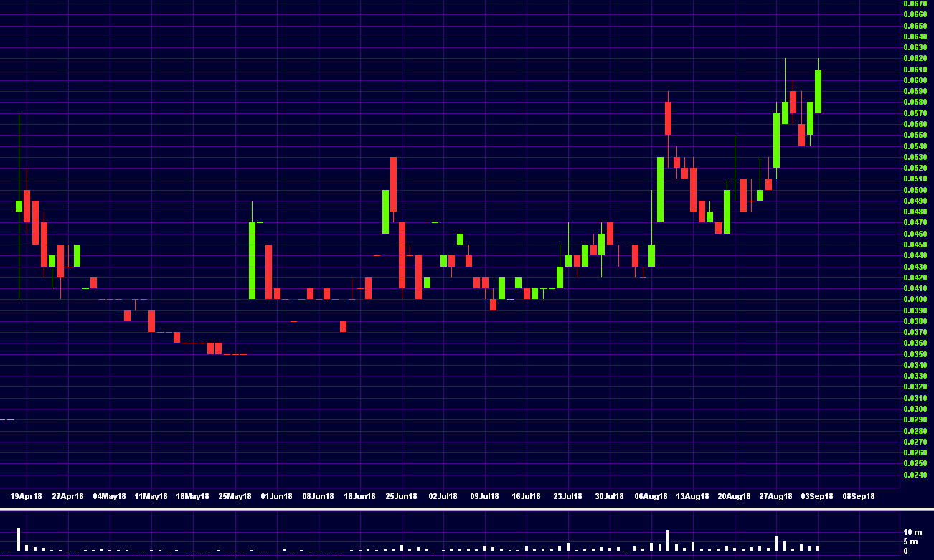Click the 0.0600 price axis label
Screen dimensions: 934x560
click(x=915, y=80)
